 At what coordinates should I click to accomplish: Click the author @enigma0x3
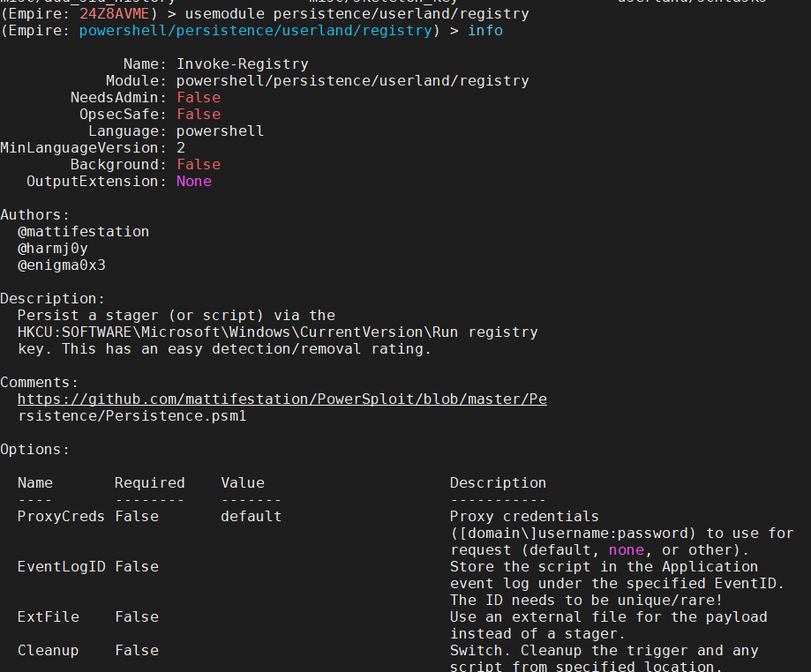point(62,265)
